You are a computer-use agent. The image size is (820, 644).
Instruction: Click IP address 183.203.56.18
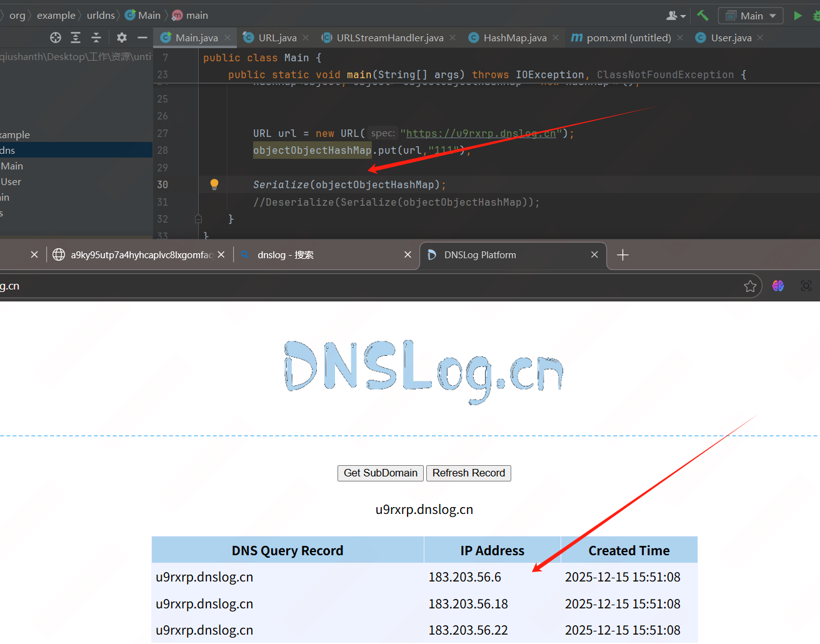click(x=468, y=604)
